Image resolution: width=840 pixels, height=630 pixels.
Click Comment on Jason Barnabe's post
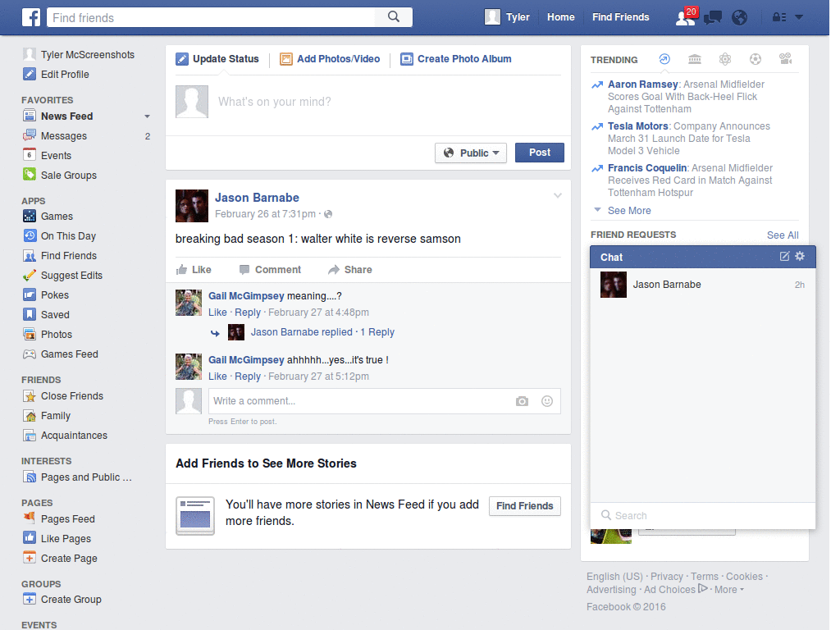coord(271,269)
